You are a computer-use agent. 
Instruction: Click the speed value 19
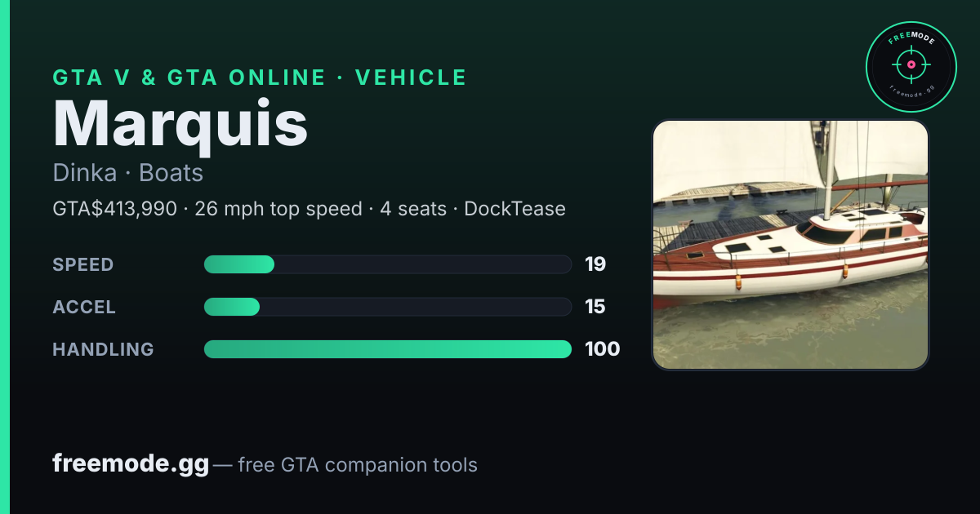click(595, 264)
